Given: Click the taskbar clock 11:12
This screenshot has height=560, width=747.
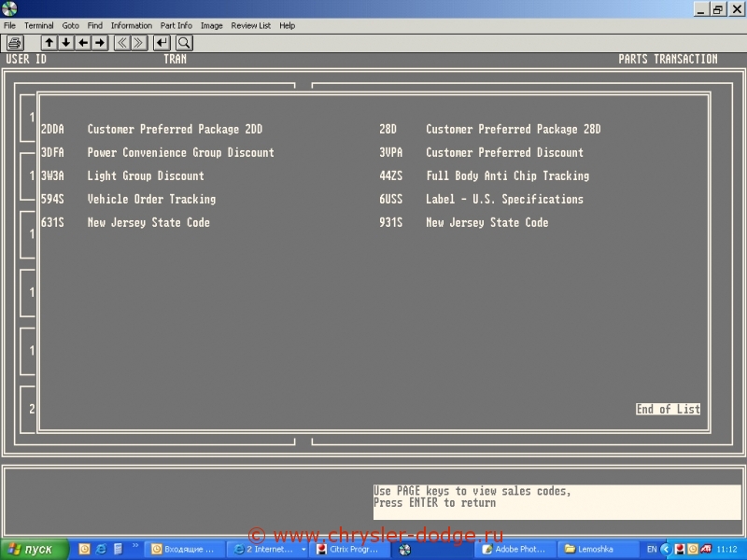Looking at the screenshot, I should tap(727, 550).
